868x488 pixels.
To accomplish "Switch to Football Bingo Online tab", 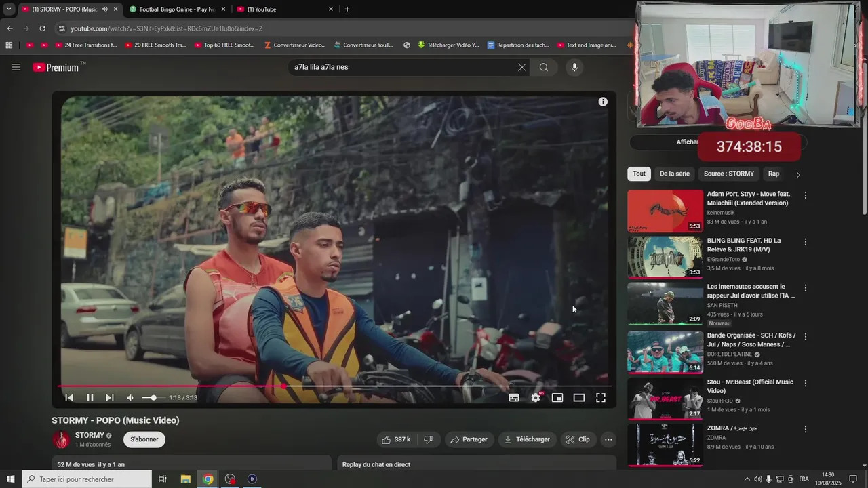I will click(x=176, y=9).
